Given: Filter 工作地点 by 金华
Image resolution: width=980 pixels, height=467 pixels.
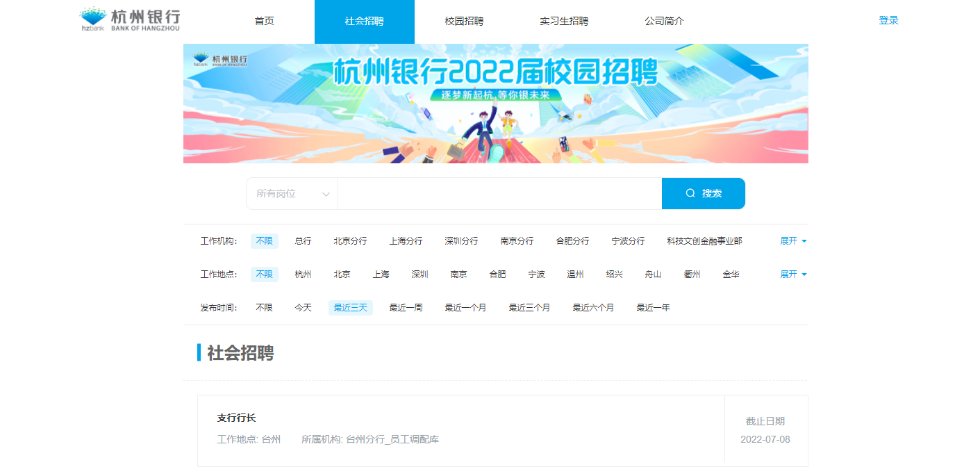Looking at the screenshot, I should [731, 275].
